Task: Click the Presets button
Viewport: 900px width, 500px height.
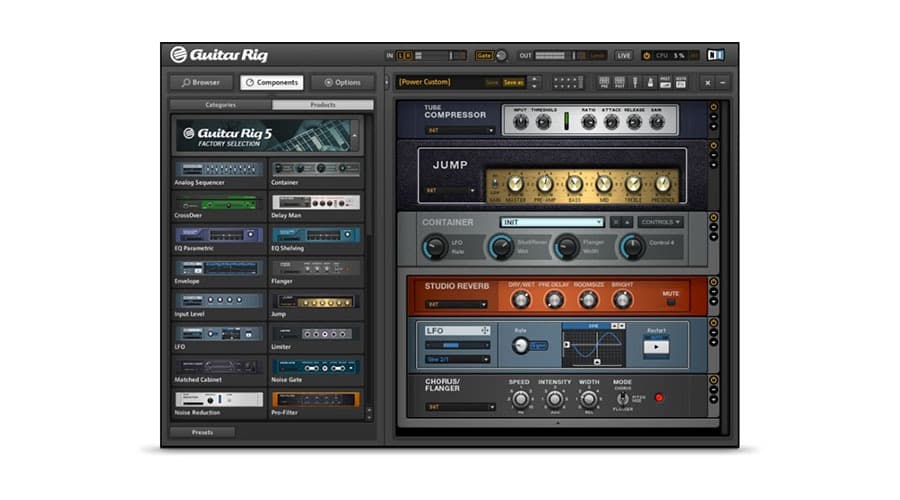Action: click(x=202, y=432)
